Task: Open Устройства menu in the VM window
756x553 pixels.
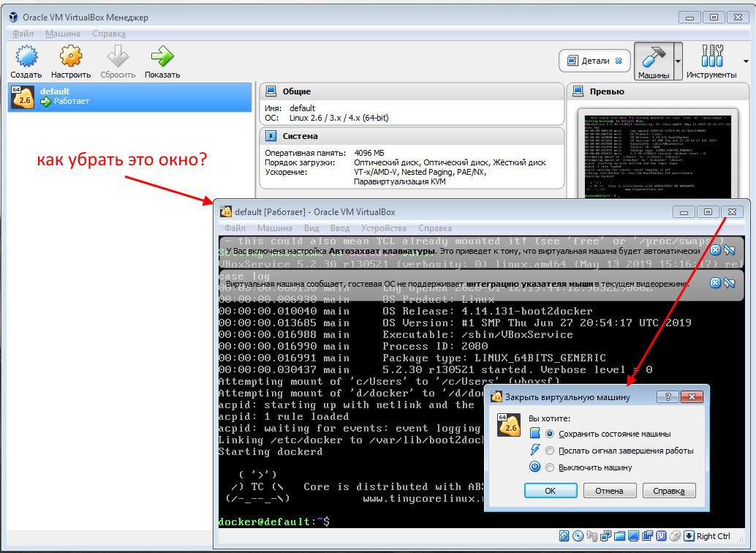Action: [383, 228]
